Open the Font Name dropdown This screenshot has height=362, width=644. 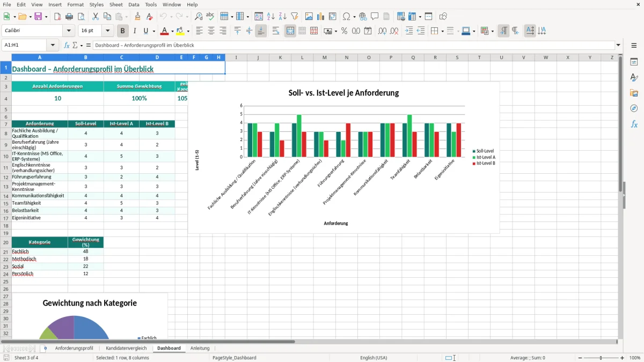pos(70,31)
